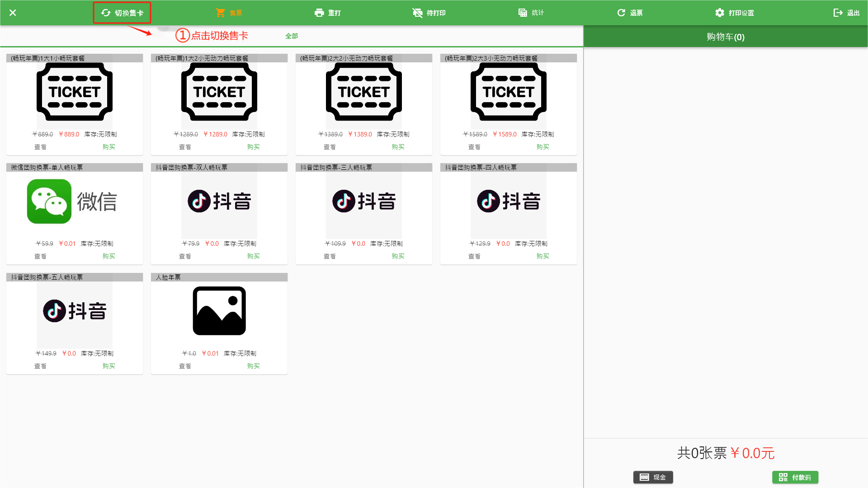Buy the 2大3小无动力畅玩套餐 via 购买

[542, 147]
